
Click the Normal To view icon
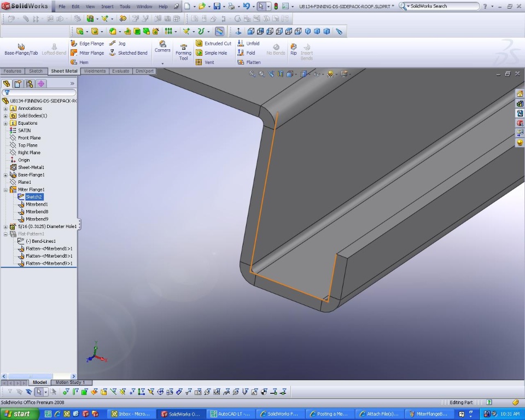(x=238, y=32)
